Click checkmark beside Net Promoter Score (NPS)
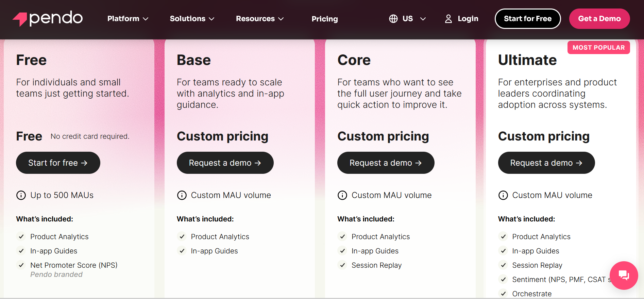The image size is (644, 299). (x=21, y=265)
